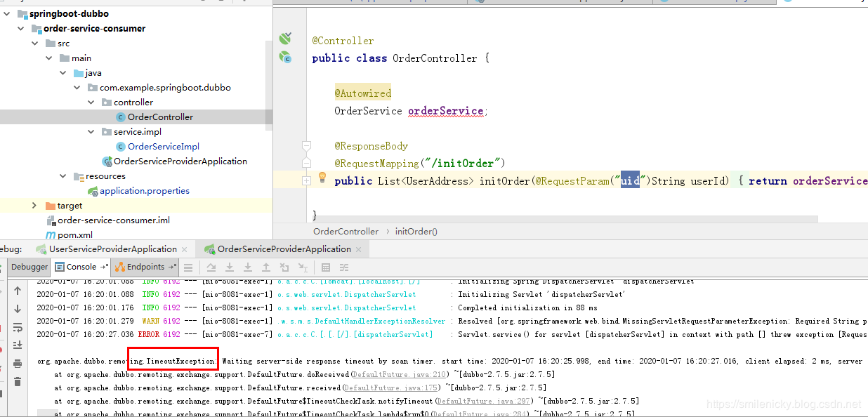This screenshot has width=868, height=417.
Task: Collapse the springboot-dubbo project node
Action: pos(6,13)
